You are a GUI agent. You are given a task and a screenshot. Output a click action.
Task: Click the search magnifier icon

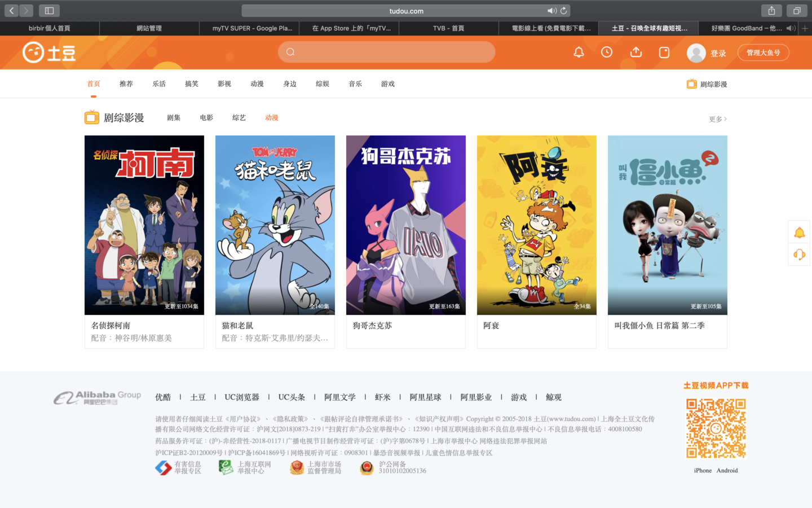pyautogui.click(x=290, y=52)
